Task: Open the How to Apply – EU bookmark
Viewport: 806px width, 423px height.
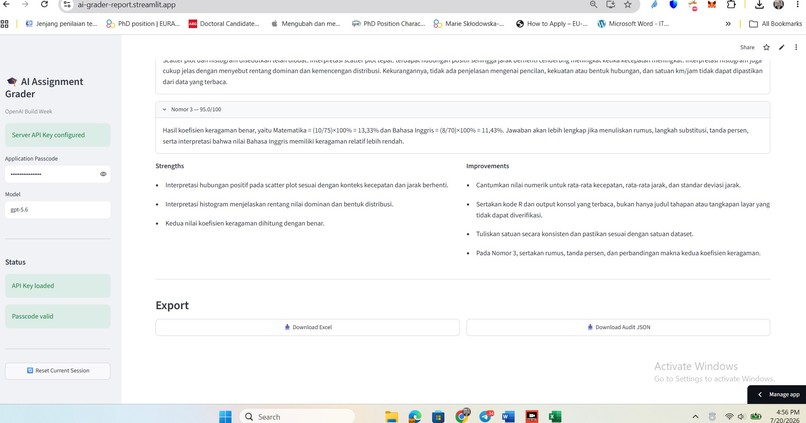Action: pos(552,24)
